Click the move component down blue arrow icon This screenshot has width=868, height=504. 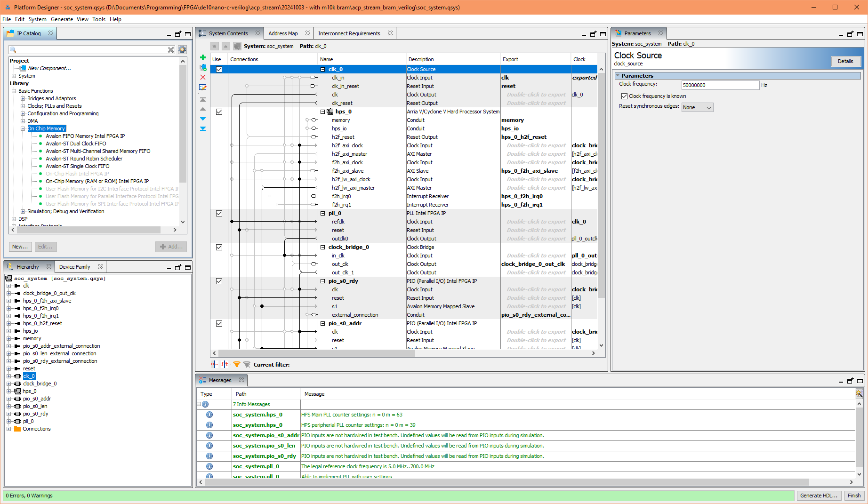click(x=203, y=119)
